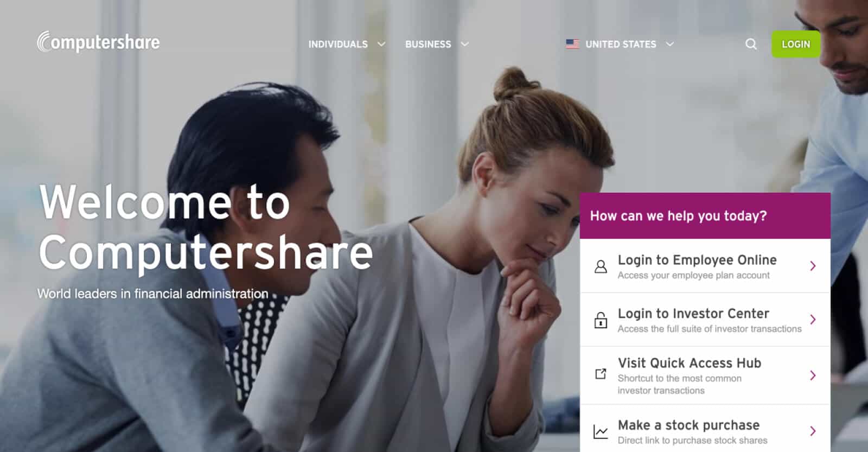
Task: Click the chart icon beside stock purchase
Action: point(601,432)
